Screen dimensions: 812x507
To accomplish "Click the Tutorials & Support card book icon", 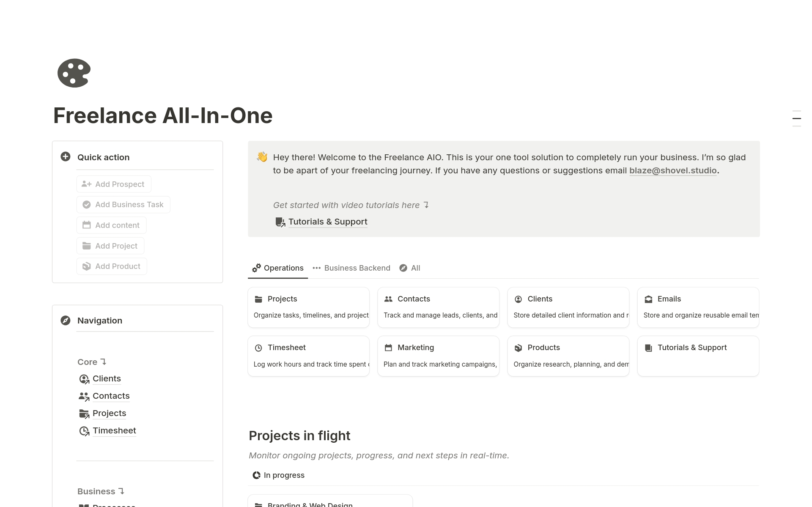I will click(648, 348).
